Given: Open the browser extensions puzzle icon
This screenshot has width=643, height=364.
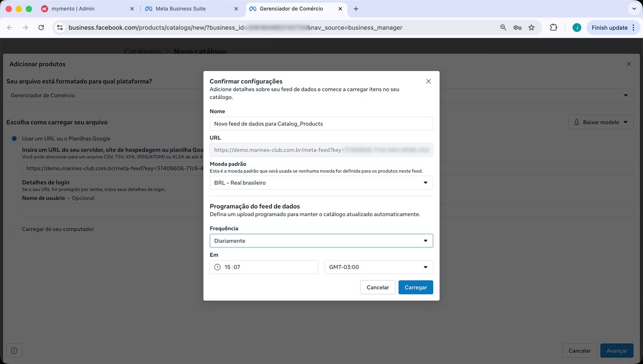Looking at the screenshot, I should pos(553,27).
